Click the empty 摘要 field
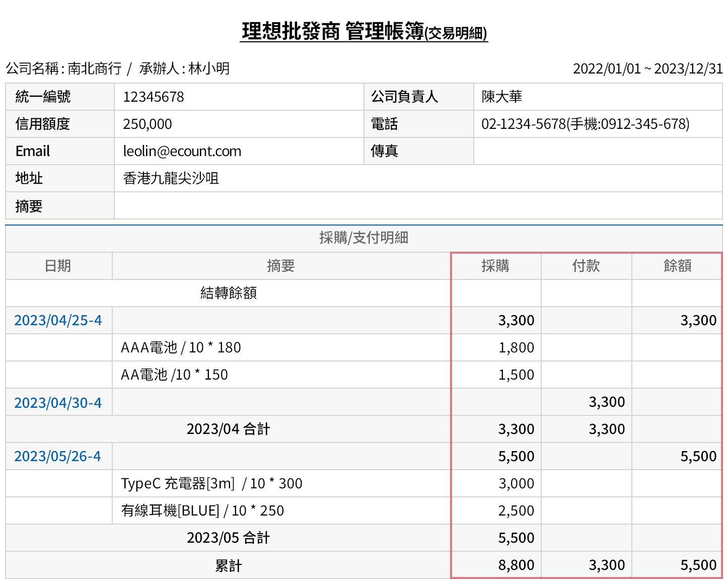Image resolution: width=728 pixels, height=584 pixels. [x=418, y=205]
